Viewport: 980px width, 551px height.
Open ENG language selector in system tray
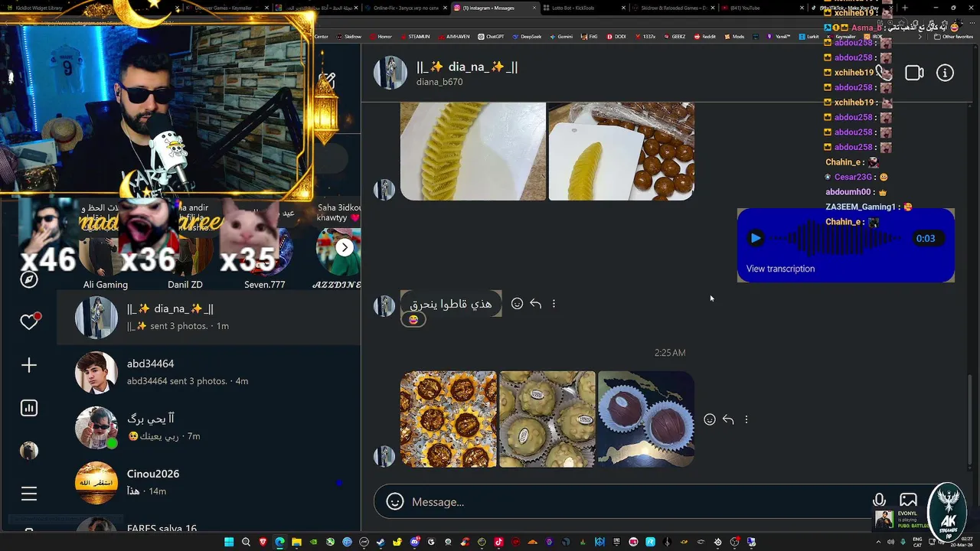(x=918, y=542)
